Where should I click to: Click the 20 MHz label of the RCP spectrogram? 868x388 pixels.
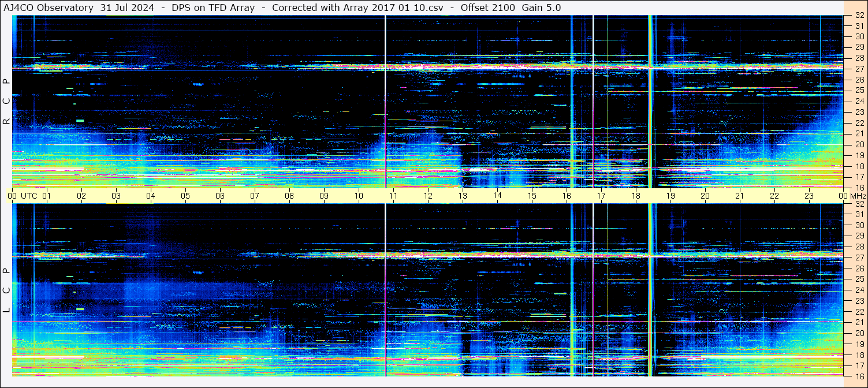coord(859,144)
